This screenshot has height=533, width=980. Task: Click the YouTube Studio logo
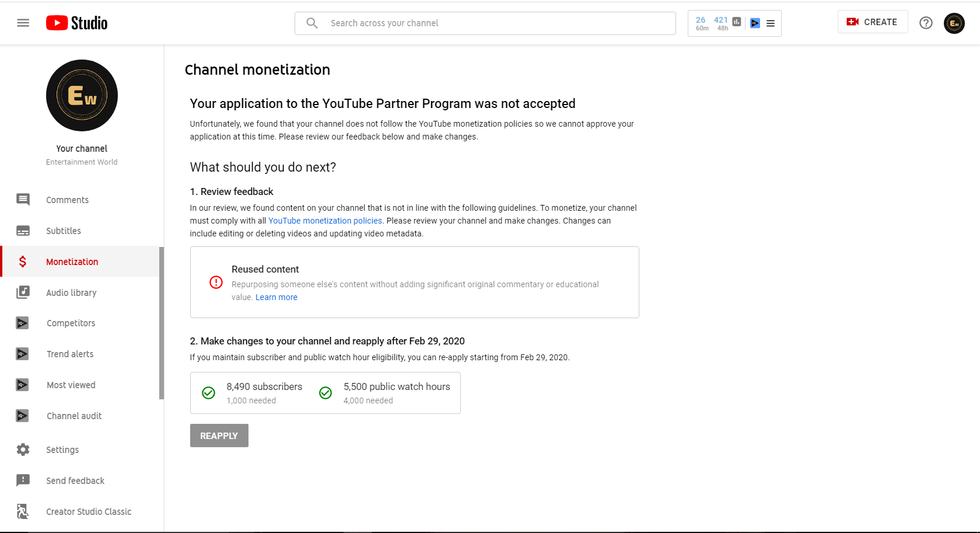[x=77, y=23]
